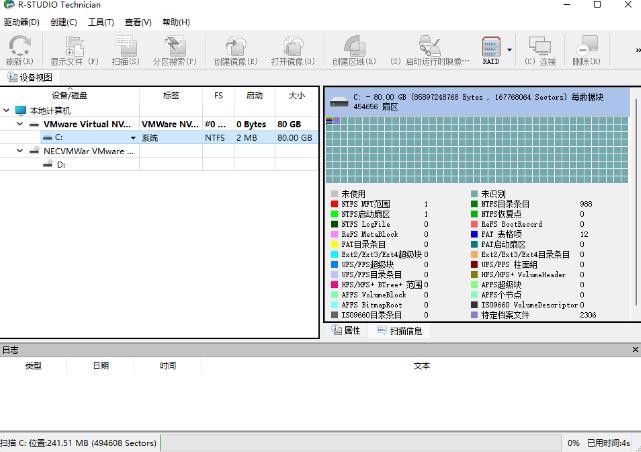Click the blue FAT 表格项 color swatch
This screenshot has width=641, height=452.
click(474, 234)
